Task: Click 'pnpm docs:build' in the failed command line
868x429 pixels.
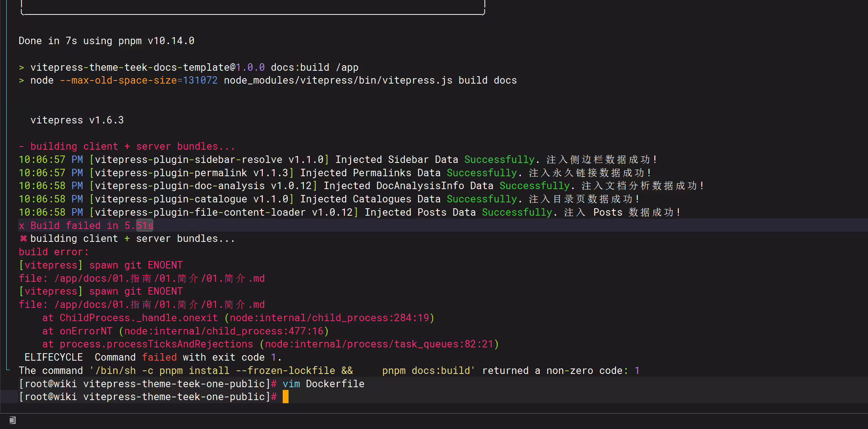Action: coord(426,370)
